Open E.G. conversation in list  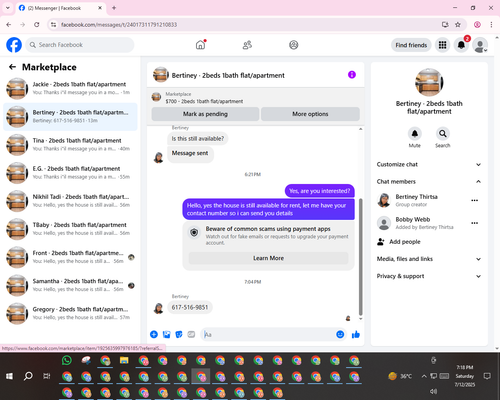click(x=70, y=173)
